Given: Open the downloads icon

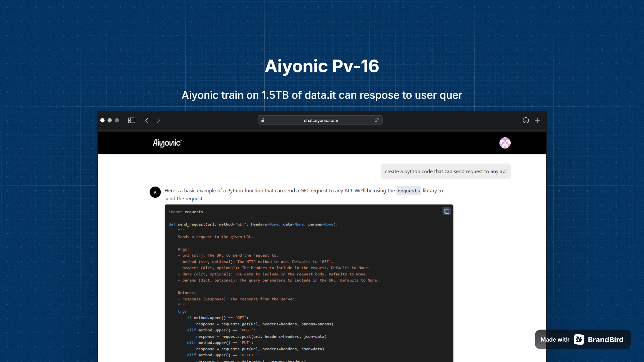Looking at the screenshot, I should (526, 120).
